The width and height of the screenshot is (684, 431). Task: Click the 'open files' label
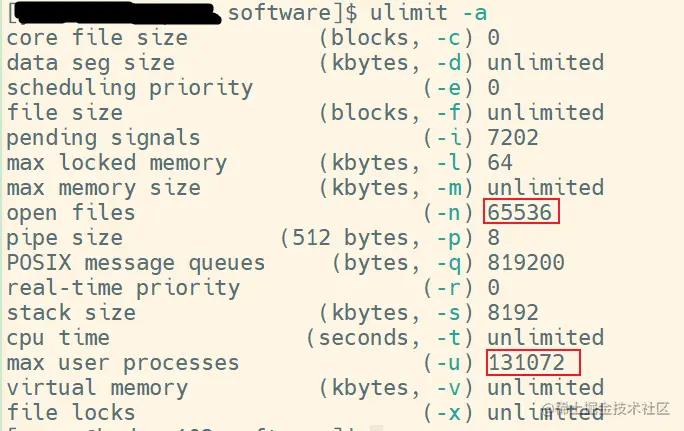(x=71, y=213)
